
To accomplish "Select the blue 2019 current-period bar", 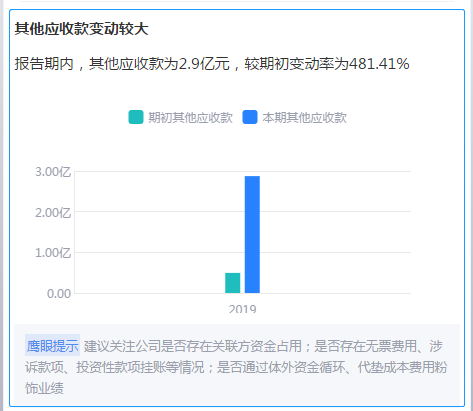I will tap(252, 235).
